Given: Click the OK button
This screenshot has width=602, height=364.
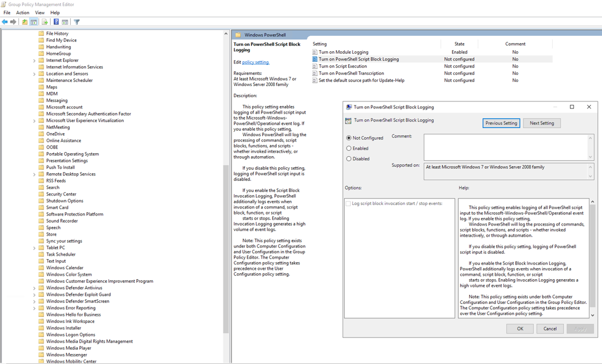Looking at the screenshot, I should (x=520, y=329).
